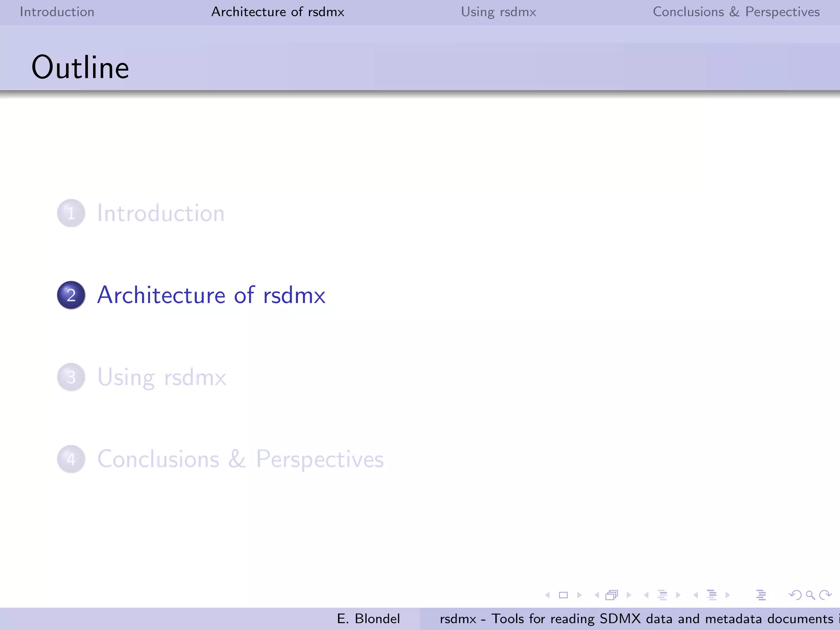
Task: Click Conclusions & Perspectives outline entry
Action: tap(240, 459)
